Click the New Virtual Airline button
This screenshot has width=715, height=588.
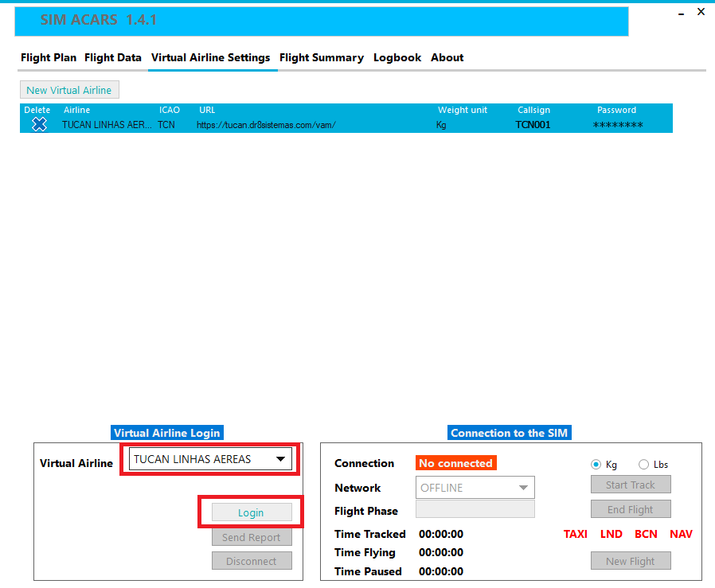[69, 90]
